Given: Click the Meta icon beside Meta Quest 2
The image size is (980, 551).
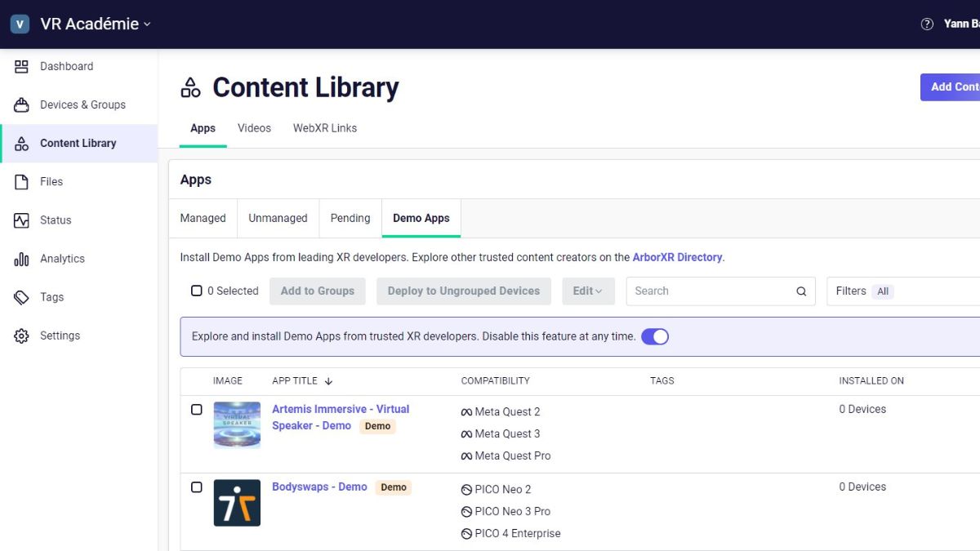Looking at the screenshot, I should tap(466, 412).
